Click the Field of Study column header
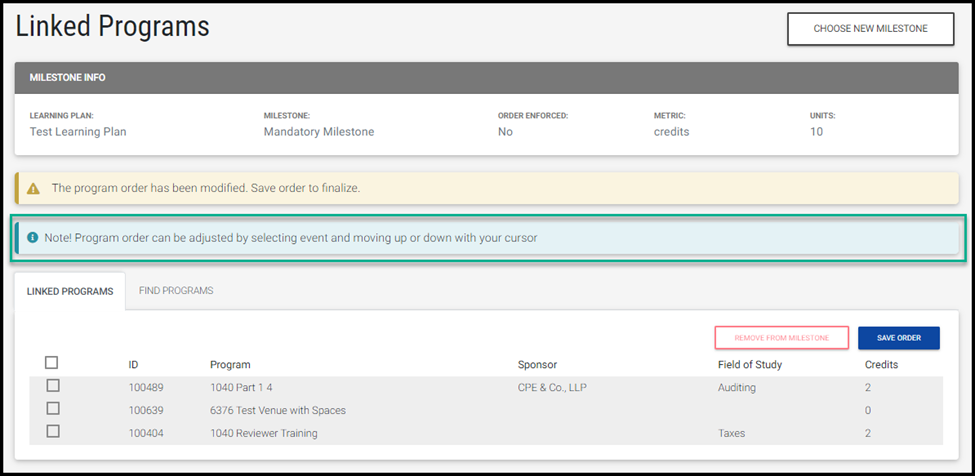The height and width of the screenshot is (476, 975). coord(749,365)
